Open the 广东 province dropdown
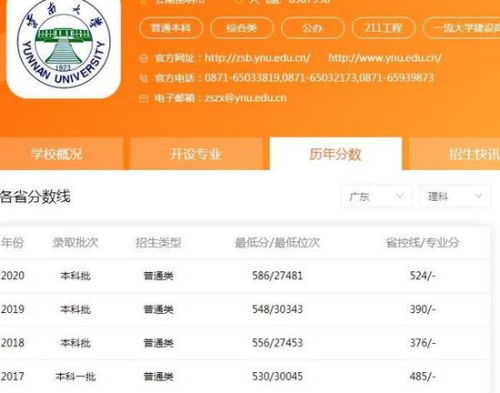 (x=377, y=196)
